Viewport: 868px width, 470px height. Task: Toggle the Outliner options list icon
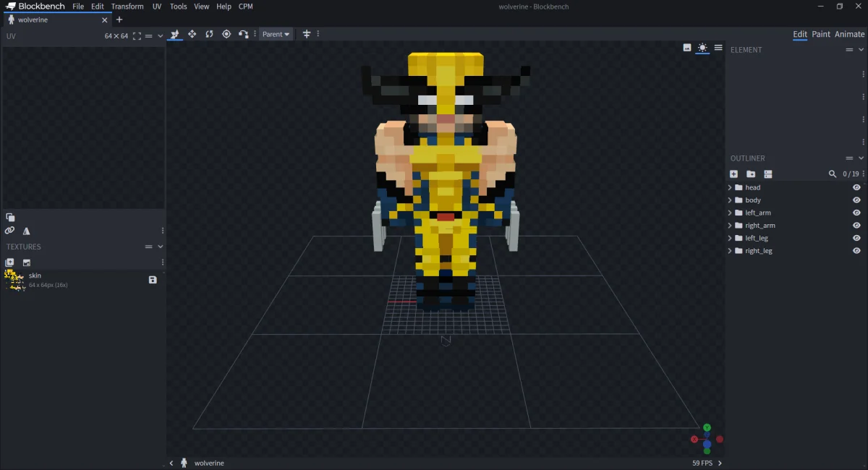pyautogui.click(x=768, y=174)
